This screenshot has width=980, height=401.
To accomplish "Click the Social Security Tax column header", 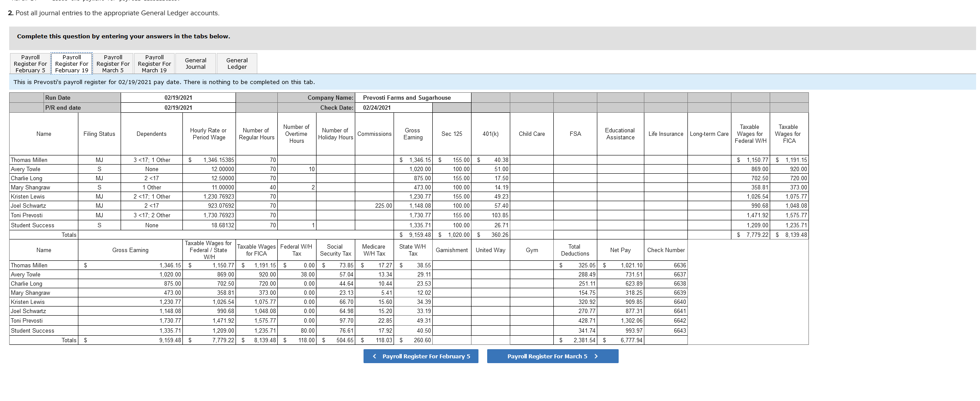I will [335, 250].
